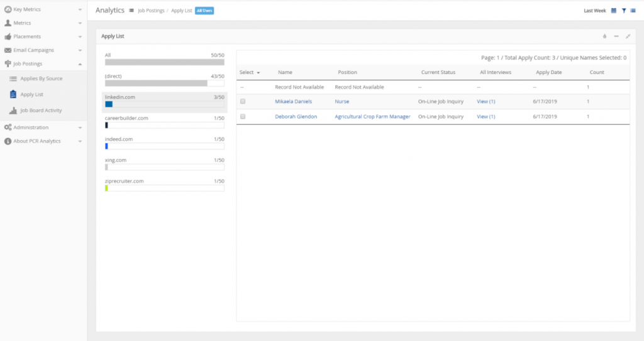Check the box for Deborah Glendon

click(x=243, y=117)
